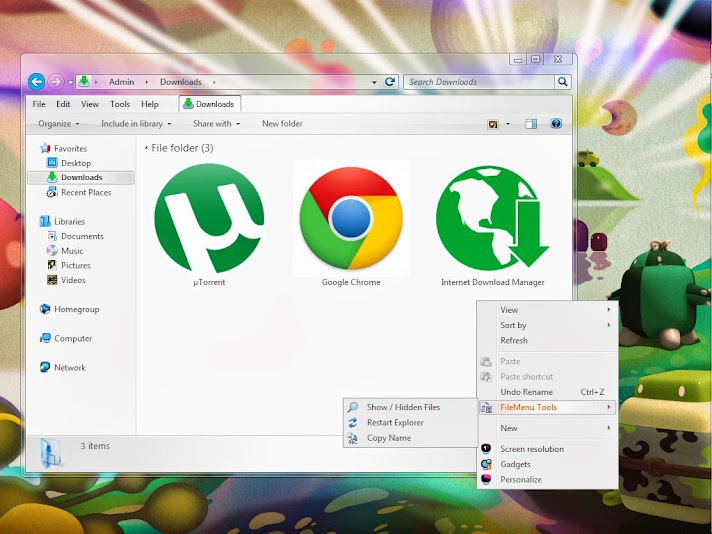Open the Music library
The height and width of the screenshot is (534, 712).
click(72, 251)
